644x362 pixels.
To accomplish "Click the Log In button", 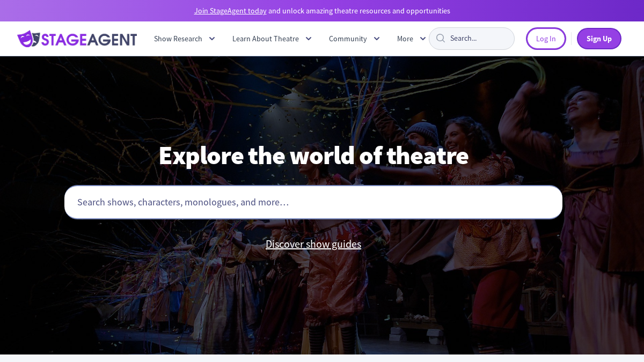I will pyautogui.click(x=546, y=39).
